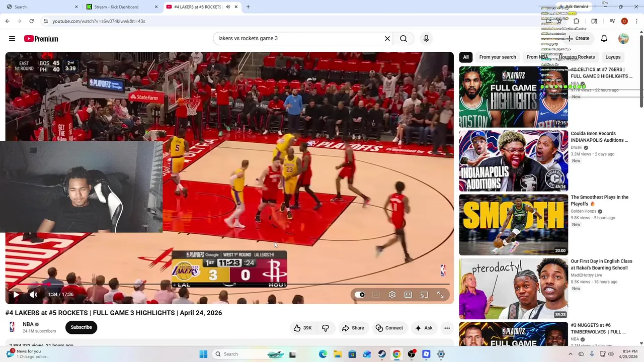
Task: Open the Golden Hoops channel name
Action: (583, 211)
